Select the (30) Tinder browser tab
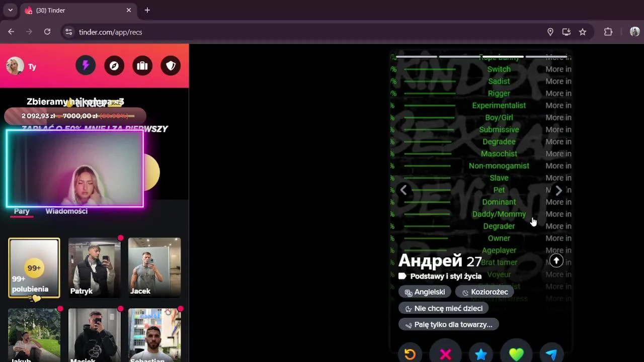644x362 pixels. click(x=78, y=10)
